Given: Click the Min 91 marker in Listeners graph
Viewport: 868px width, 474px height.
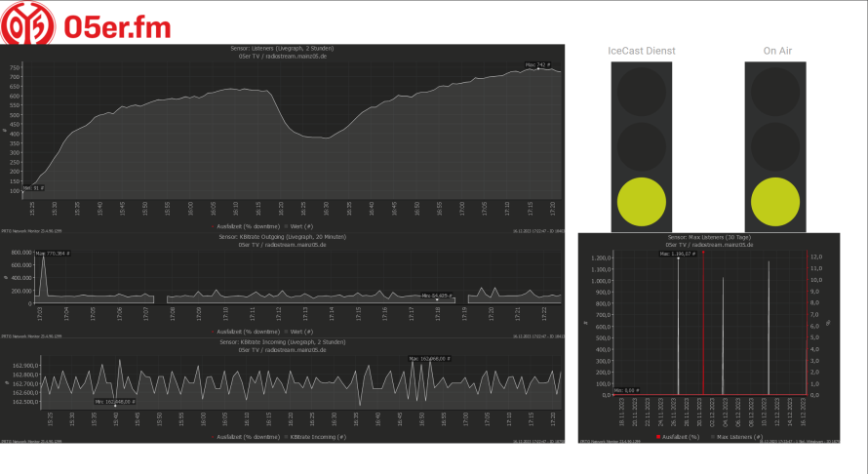Looking at the screenshot, I should coord(32,187).
